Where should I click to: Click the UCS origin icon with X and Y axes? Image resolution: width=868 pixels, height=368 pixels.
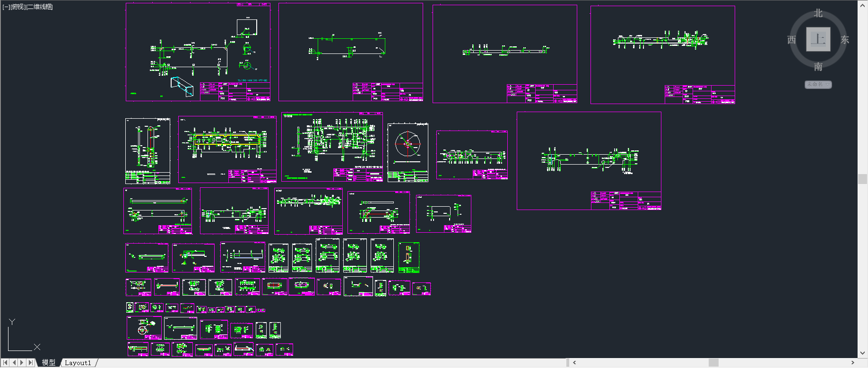[x=24, y=335]
